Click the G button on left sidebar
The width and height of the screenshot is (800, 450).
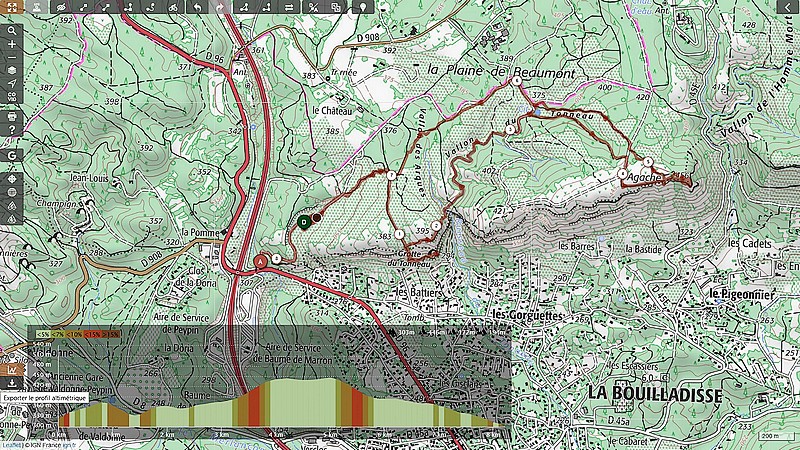point(12,156)
